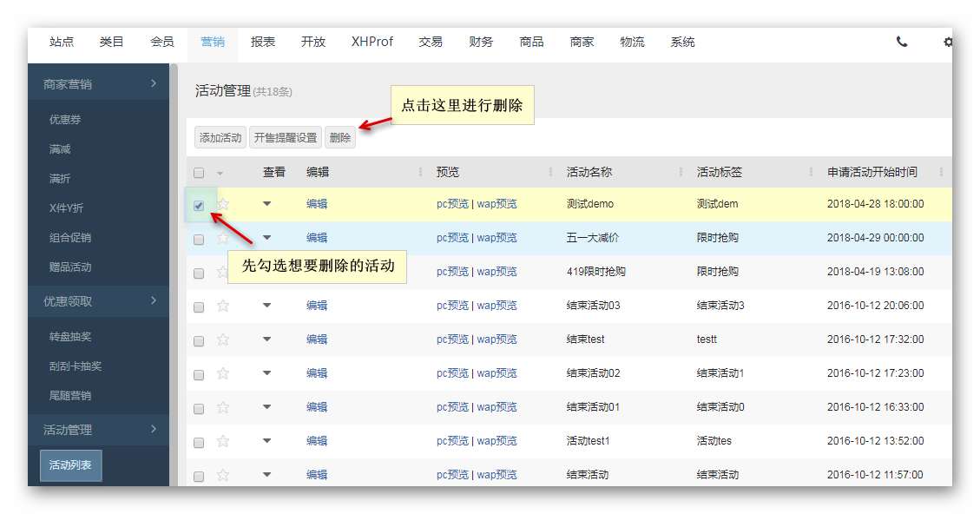Expand details of the 结束活动02 row

click(x=266, y=372)
